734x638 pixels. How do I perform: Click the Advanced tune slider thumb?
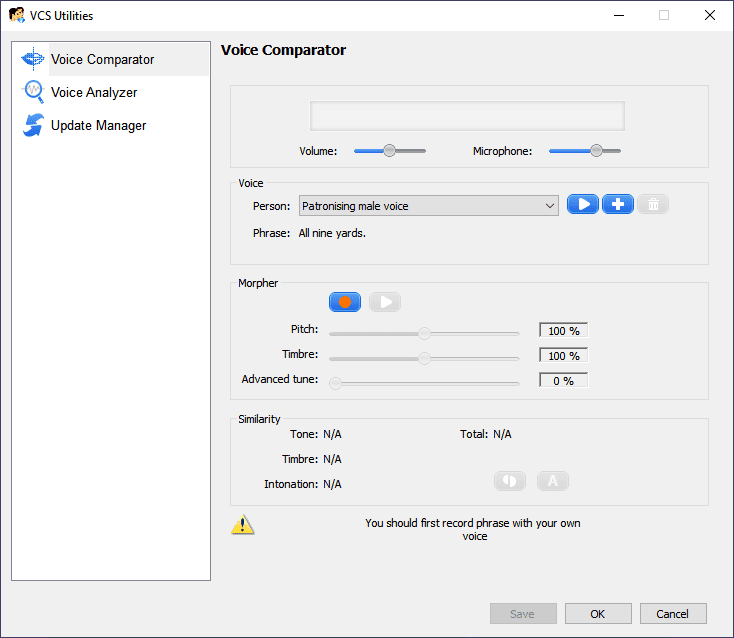(x=336, y=382)
